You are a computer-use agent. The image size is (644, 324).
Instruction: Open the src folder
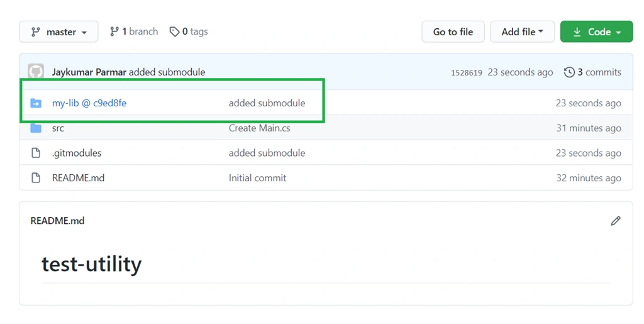coord(58,128)
